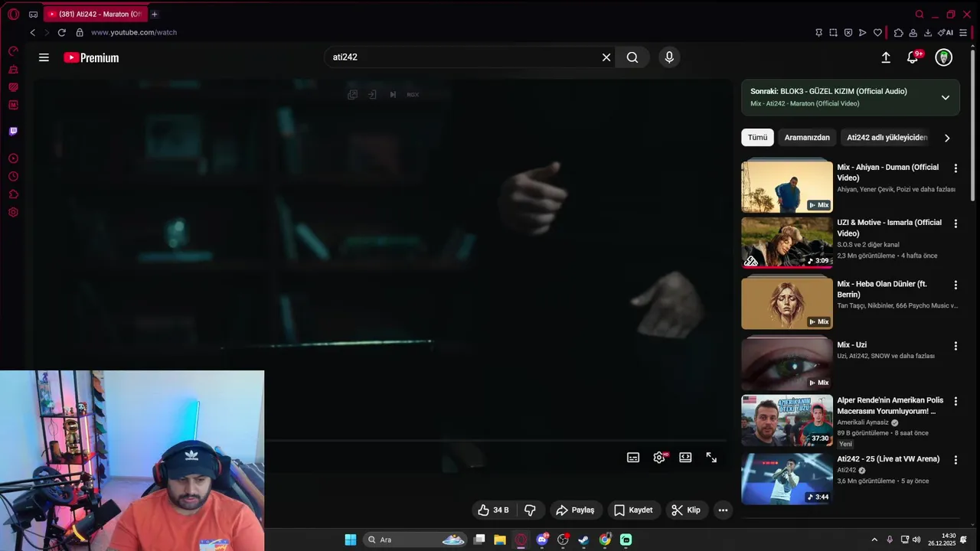Toggle video subtitles/captions button
980x551 pixels.
tap(633, 458)
